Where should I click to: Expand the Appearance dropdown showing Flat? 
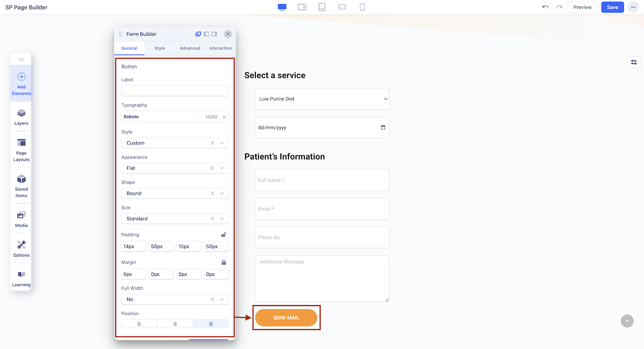click(x=175, y=168)
